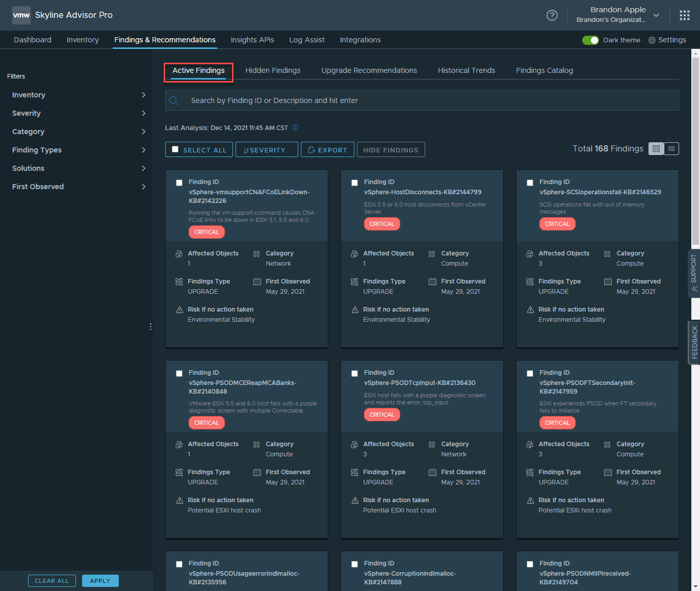The image size is (700, 591).
Task: Click Affected Objects icon in HostDisconnects card
Action: (x=354, y=254)
